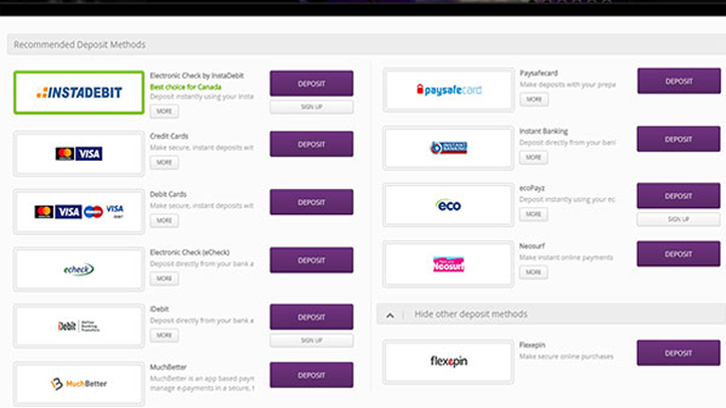The image size is (726, 408).
Task: Deposit using Debit Cards
Action: (312, 202)
